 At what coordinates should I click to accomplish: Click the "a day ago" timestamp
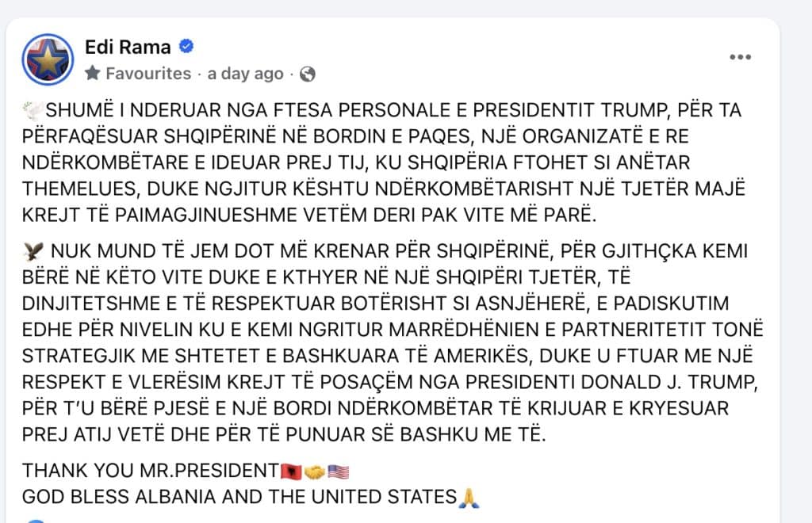coord(245,74)
